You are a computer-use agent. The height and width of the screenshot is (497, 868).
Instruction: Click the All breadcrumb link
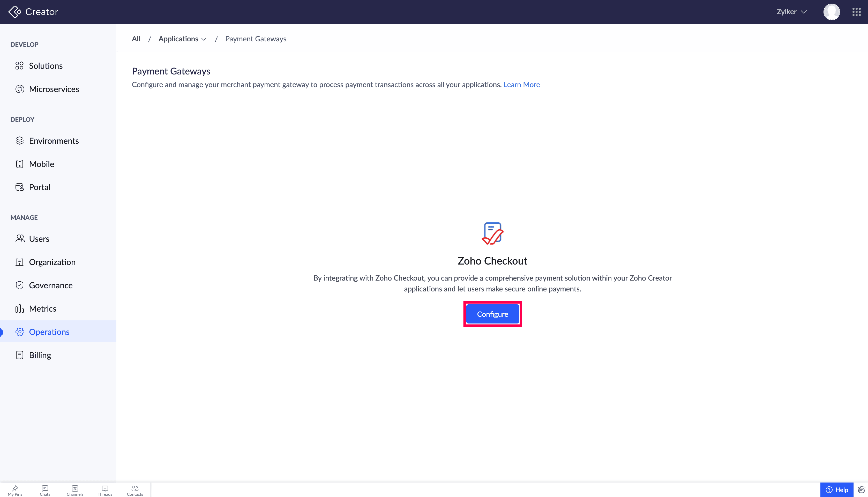136,39
